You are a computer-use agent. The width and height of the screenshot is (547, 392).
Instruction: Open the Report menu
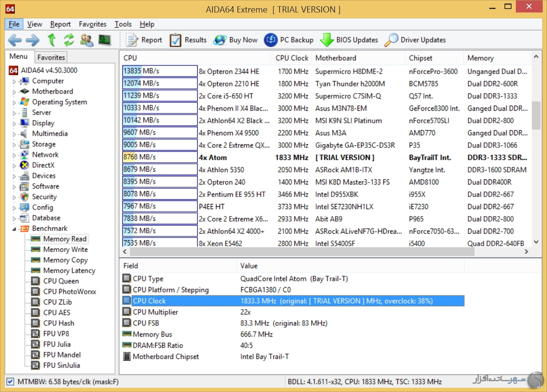coord(60,24)
